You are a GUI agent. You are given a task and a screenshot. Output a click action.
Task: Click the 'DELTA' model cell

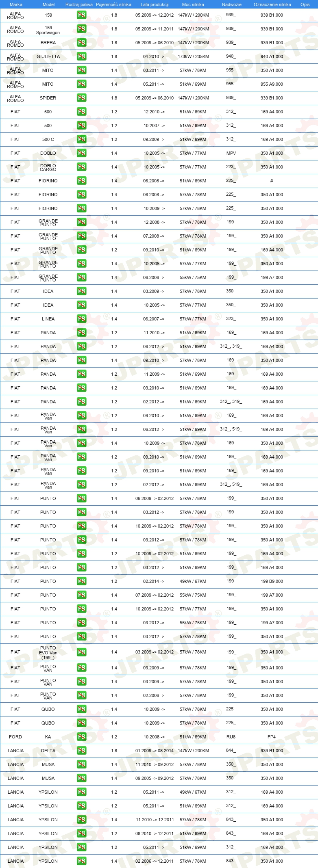coord(48,751)
